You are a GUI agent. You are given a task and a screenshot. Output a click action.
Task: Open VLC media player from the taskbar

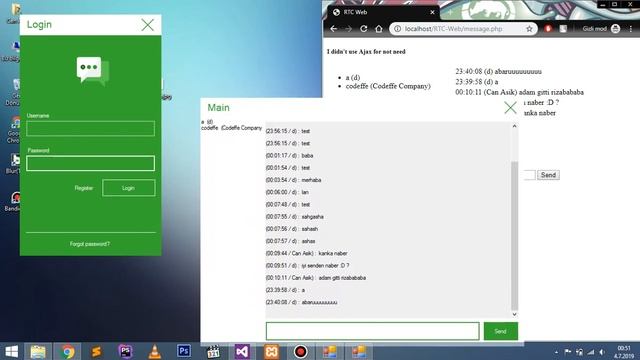(x=155, y=351)
